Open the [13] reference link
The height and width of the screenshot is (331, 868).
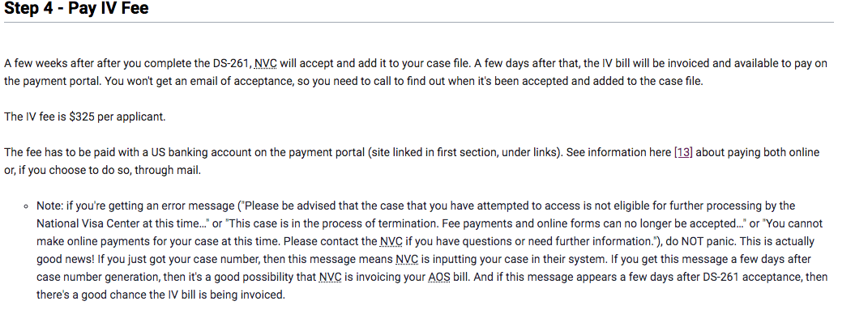pyautogui.click(x=683, y=152)
